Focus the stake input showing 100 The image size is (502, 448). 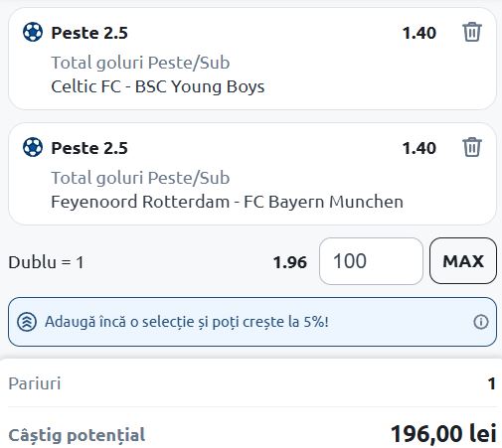(x=371, y=261)
